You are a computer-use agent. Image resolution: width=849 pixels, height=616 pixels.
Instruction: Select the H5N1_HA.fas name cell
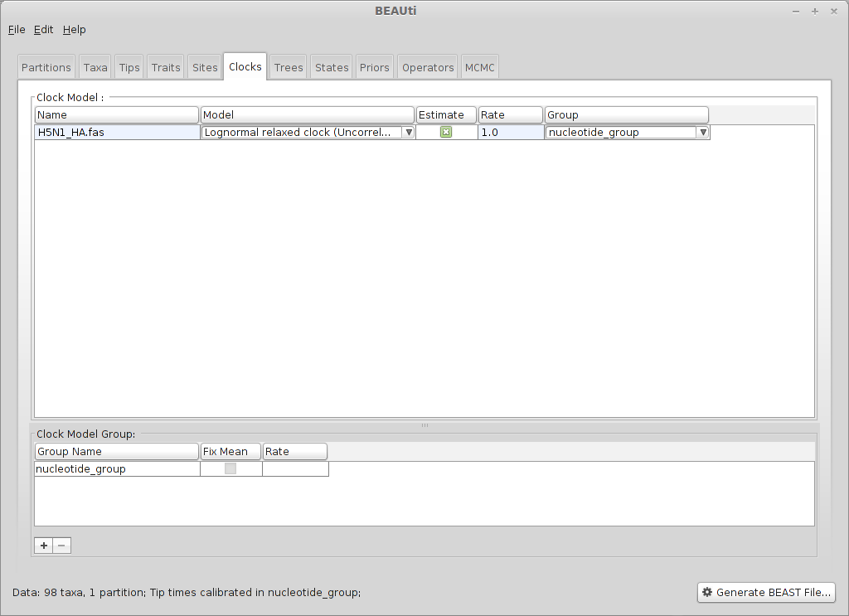tap(117, 132)
